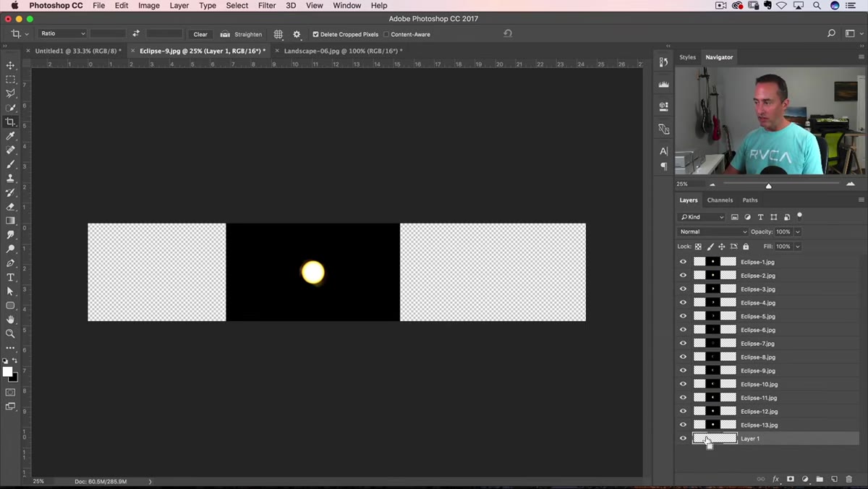
Task: Select the Hand tool
Action: click(x=10, y=320)
